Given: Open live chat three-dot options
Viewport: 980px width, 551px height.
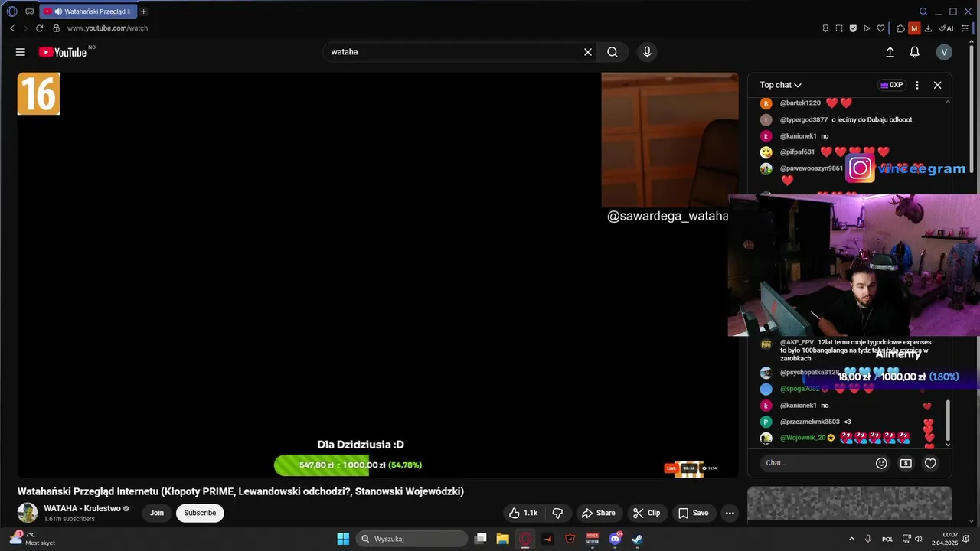Looking at the screenshot, I should [917, 85].
